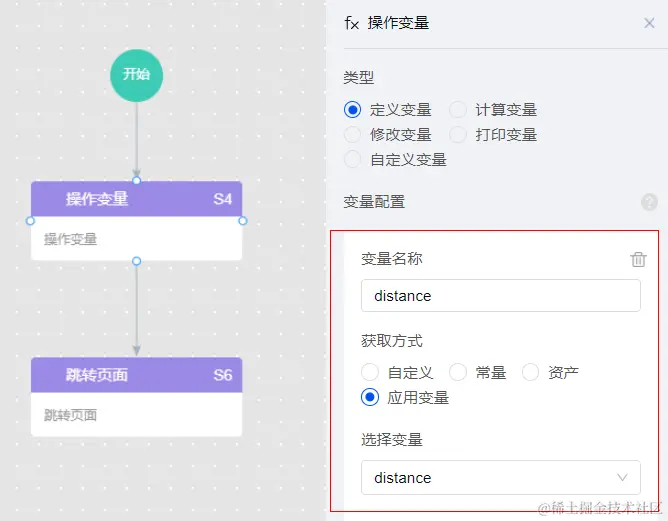668x521 pixels.
Task: Set 获取方式 to 常量
Action: (x=458, y=372)
